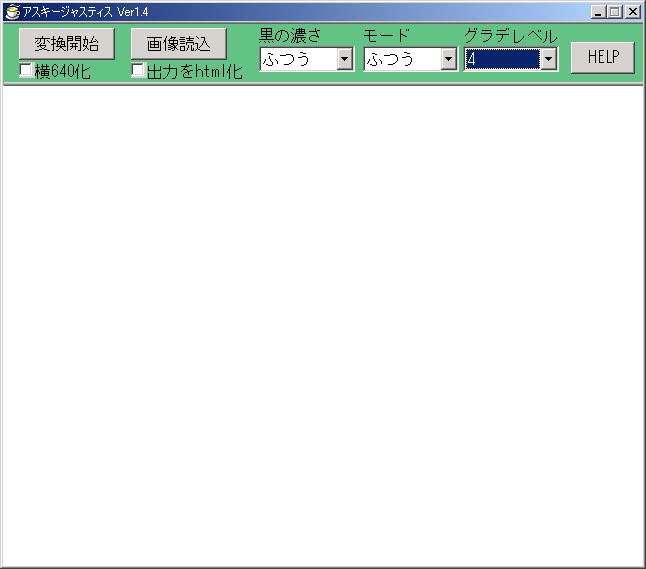Click the モード label text
This screenshot has height=569, width=646.
(x=386, y=36)
